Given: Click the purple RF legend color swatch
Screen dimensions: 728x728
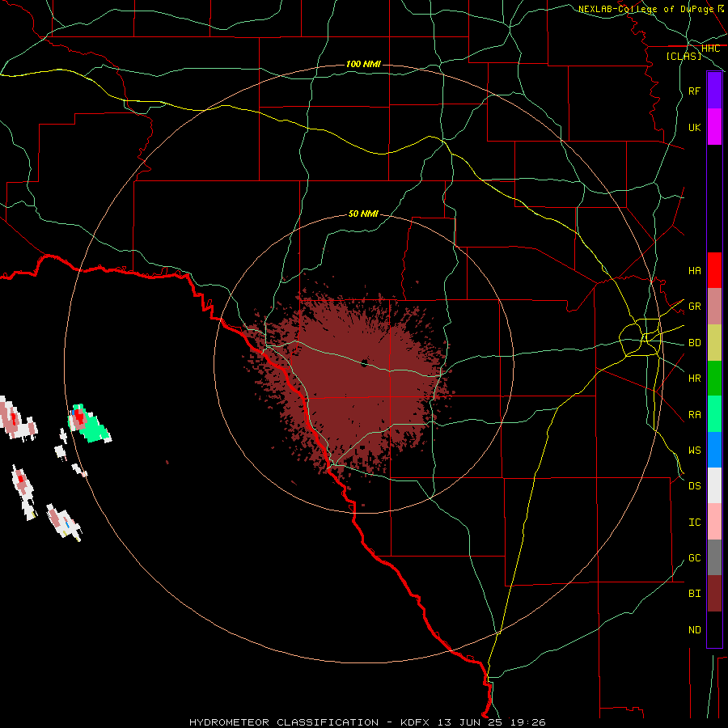Looking at the screenshot, I should point(714,91).
